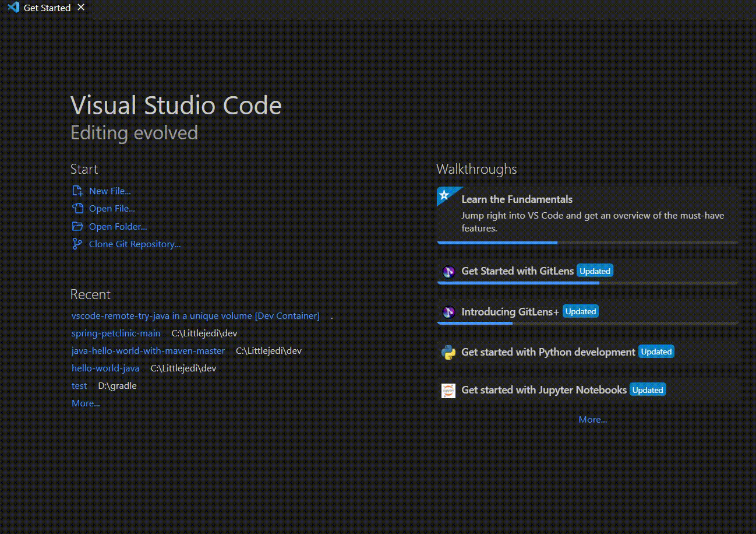The width and height of the screenshot is (756, 534).
Task: Open the spring-petclinic-main recent folder
Action: tap(116, 333)
